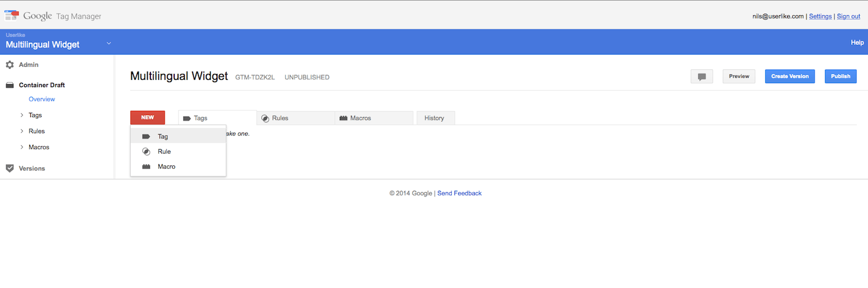Switch to the Macros tab

point(374,118)
